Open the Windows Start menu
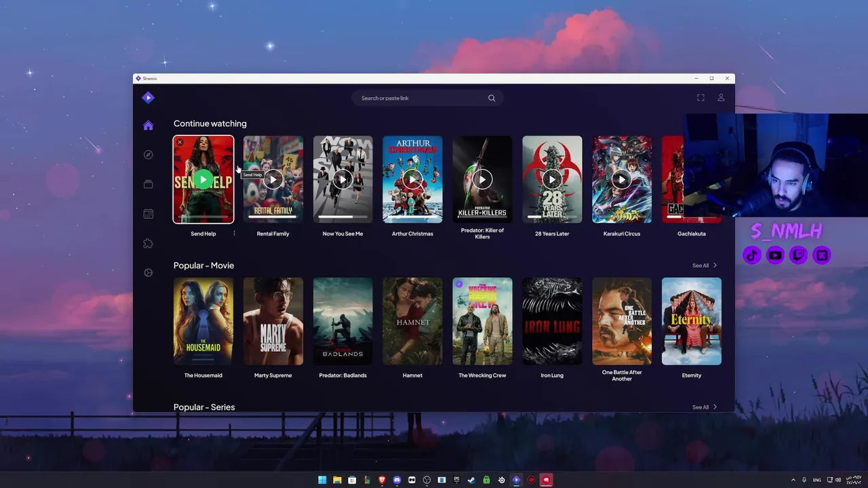868x488 pixels. [x=322, y=480]
